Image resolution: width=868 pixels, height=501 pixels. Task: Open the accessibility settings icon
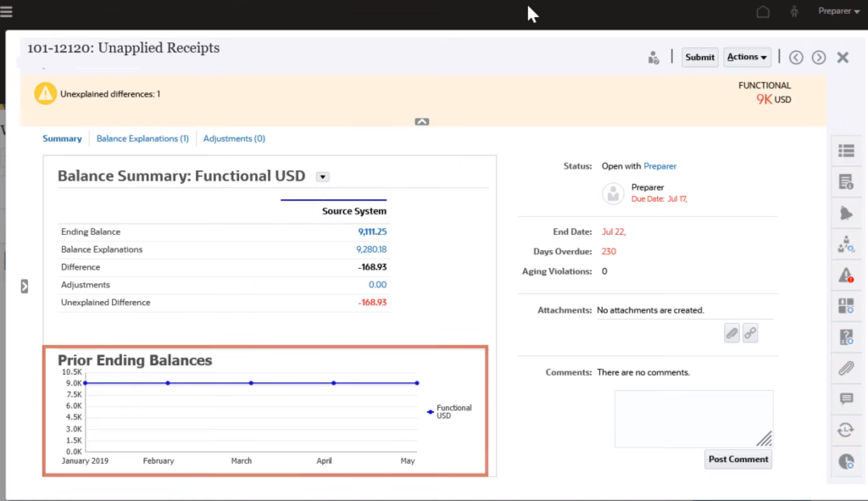coord(794,12)
